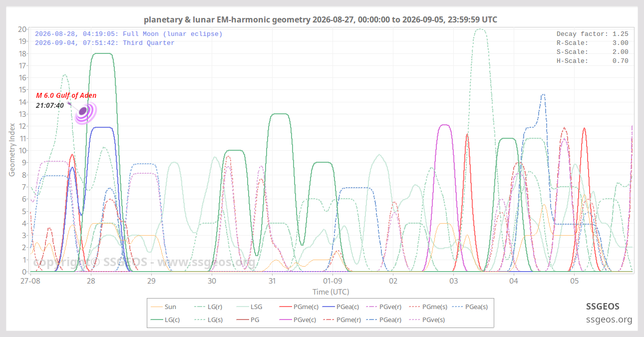Toggle the LG(c) legend entry
The width and height of the screenshot is (644, 337).
pyautogui.click(x=165, y=320)
